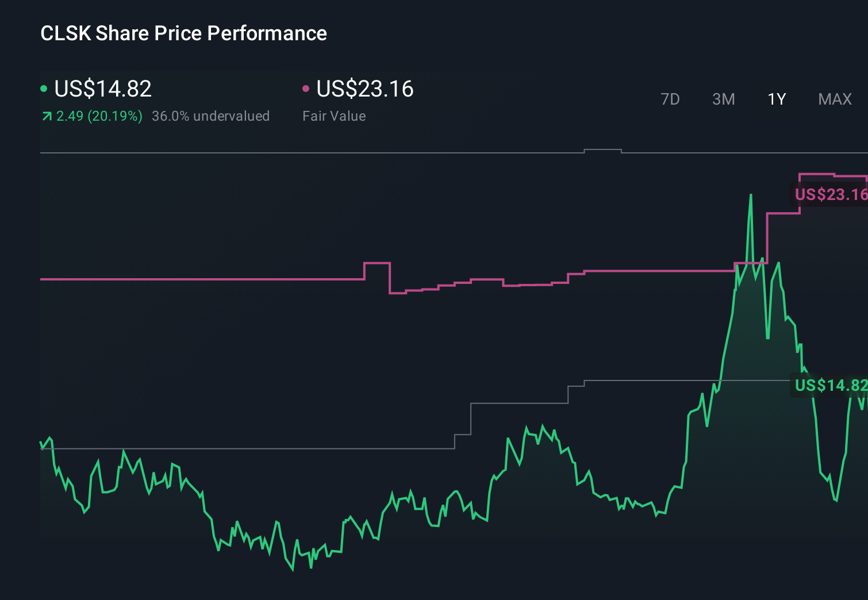Click the CLSK Share Price Performance title
868x600 pixels.
[183, 33]
